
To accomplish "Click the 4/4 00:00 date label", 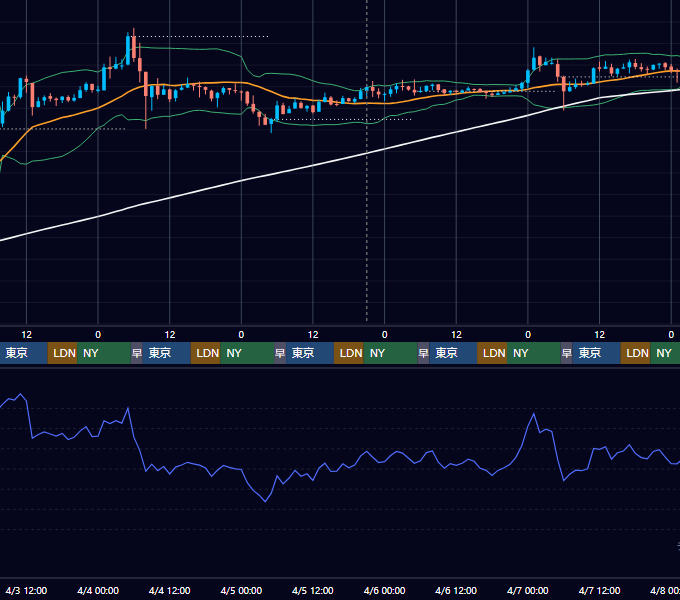I will 98,590.
